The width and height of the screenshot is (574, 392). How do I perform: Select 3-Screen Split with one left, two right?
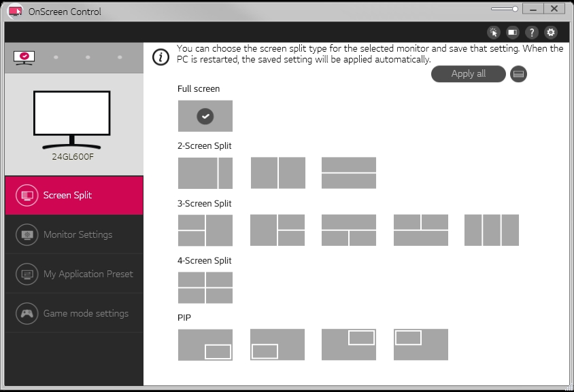point(277,230)
